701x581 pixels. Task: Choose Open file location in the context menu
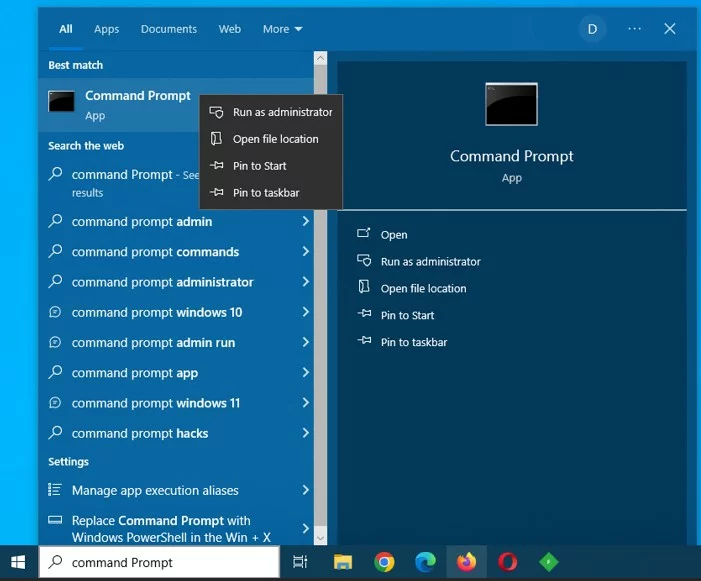point(271,139)
